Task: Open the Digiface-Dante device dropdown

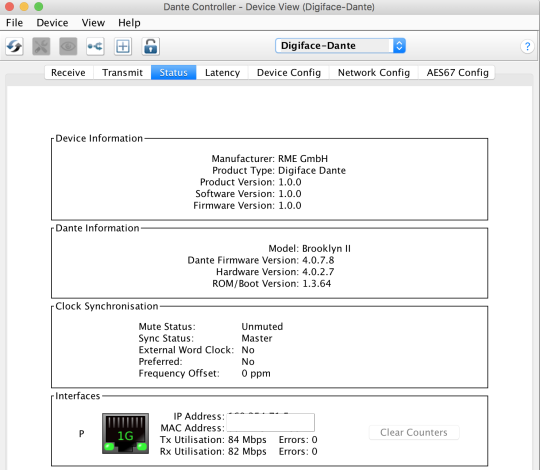Action: (x=340, y=45)
